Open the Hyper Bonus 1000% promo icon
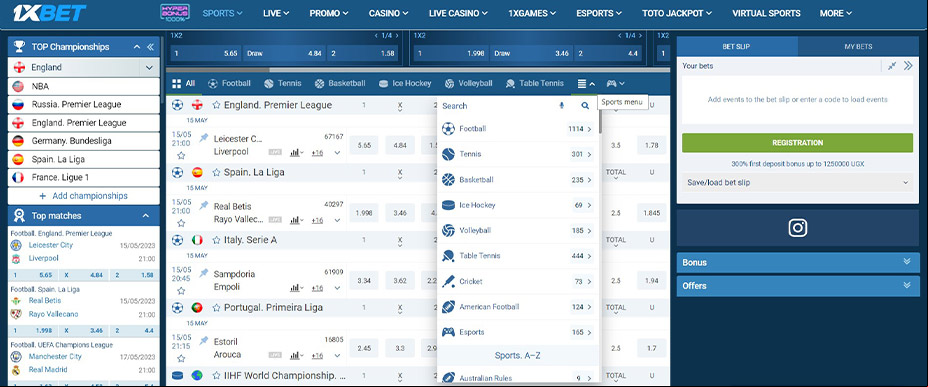The image size is (928, 387). (175, 13)
